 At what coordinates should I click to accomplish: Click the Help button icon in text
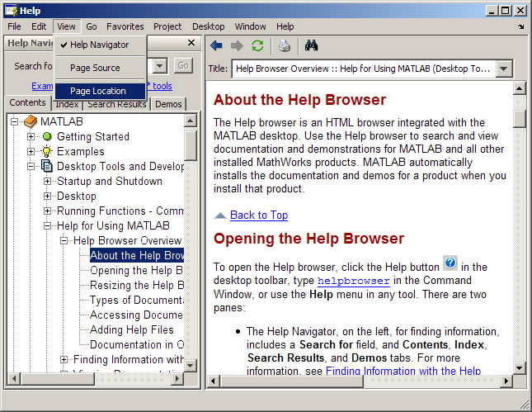(450, 263)
